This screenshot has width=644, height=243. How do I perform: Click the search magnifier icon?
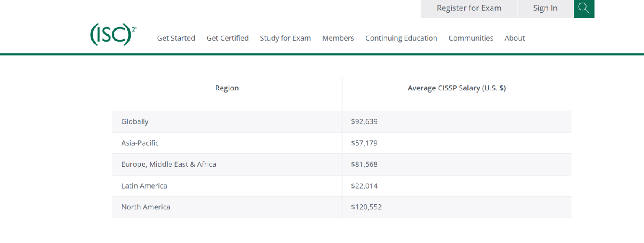pyautogui.click(x=584, y=8)
